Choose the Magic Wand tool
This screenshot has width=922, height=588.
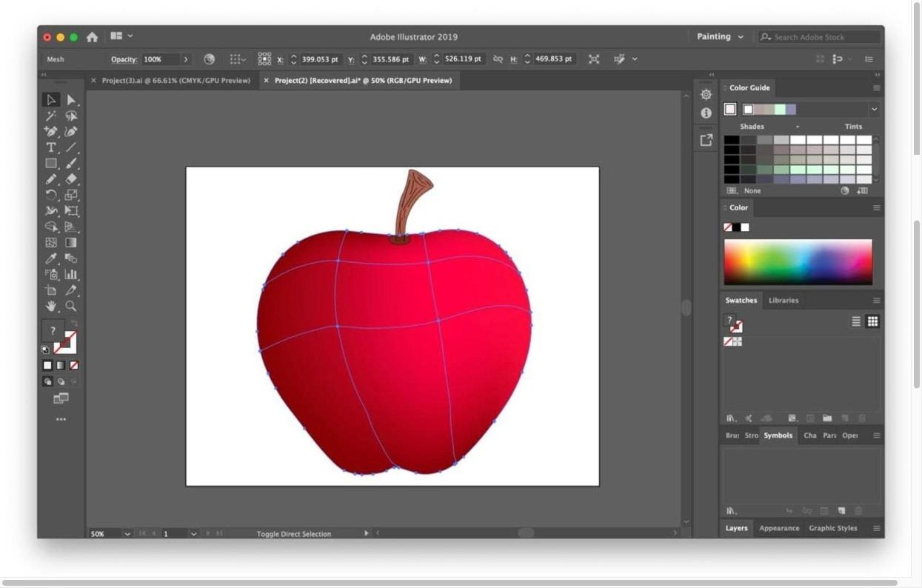(x=51, y=116)
